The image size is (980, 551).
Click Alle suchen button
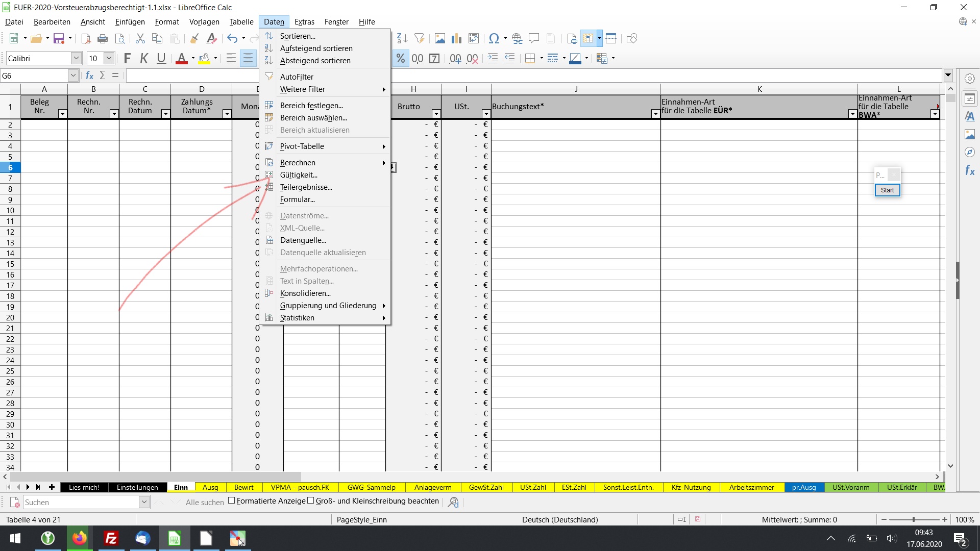click(x=205, y=503)
